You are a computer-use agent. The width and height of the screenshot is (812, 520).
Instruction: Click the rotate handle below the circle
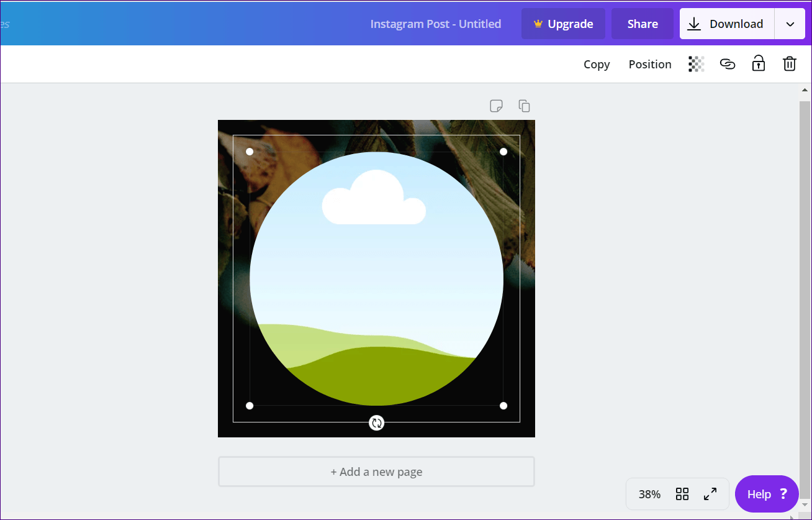pos(376,423)
